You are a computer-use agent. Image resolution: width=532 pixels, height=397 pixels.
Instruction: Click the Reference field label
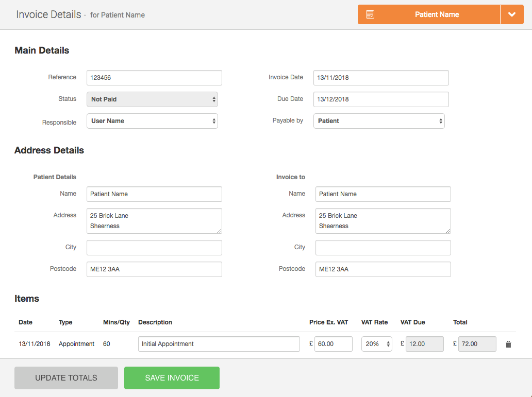[62, 77]
